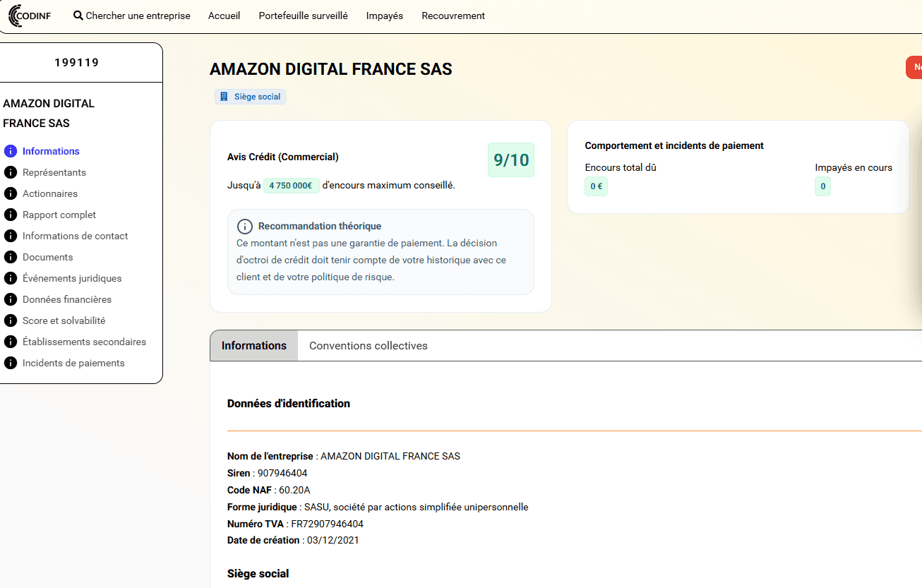Image resolution: width=922 pixels, height=588 pixels.
Task: Open the Accueil menu item
Action: point(224,16)
